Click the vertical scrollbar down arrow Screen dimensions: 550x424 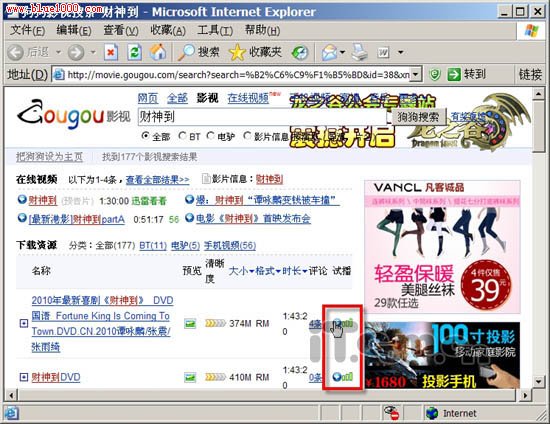539,381
